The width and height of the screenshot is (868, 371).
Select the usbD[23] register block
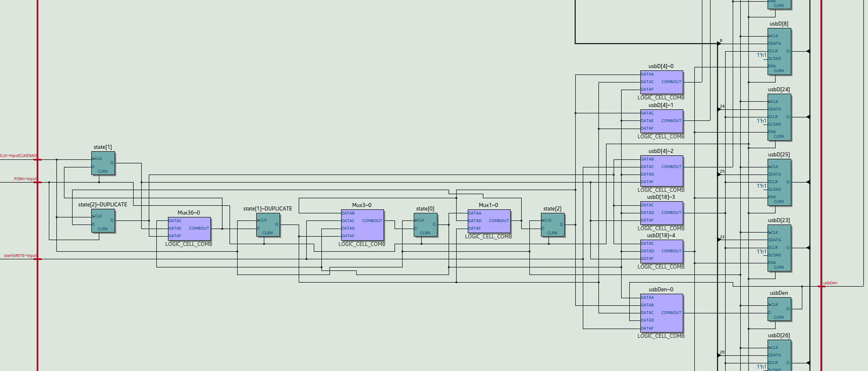(779, 248)
